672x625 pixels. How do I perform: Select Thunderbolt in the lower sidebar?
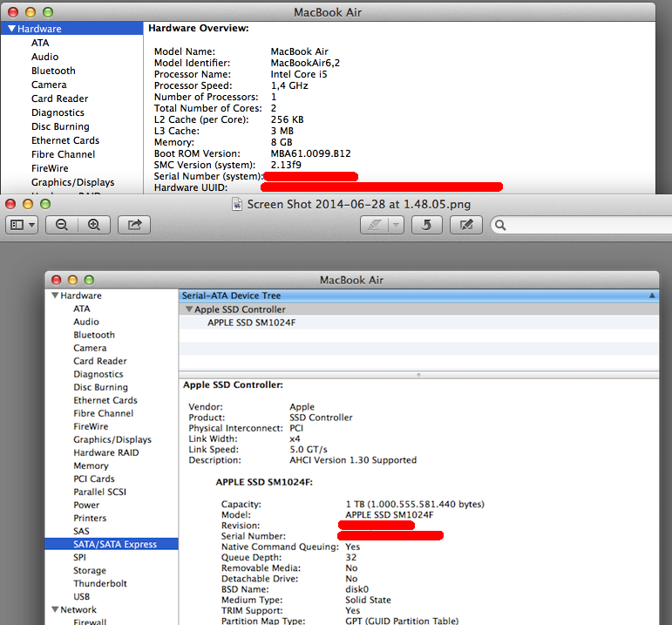(100, 583)
